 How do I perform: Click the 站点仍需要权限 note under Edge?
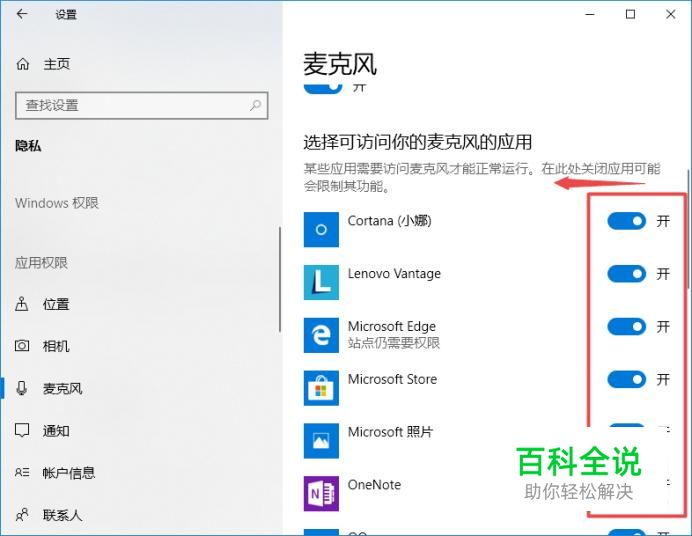click(x=394, y=343)
